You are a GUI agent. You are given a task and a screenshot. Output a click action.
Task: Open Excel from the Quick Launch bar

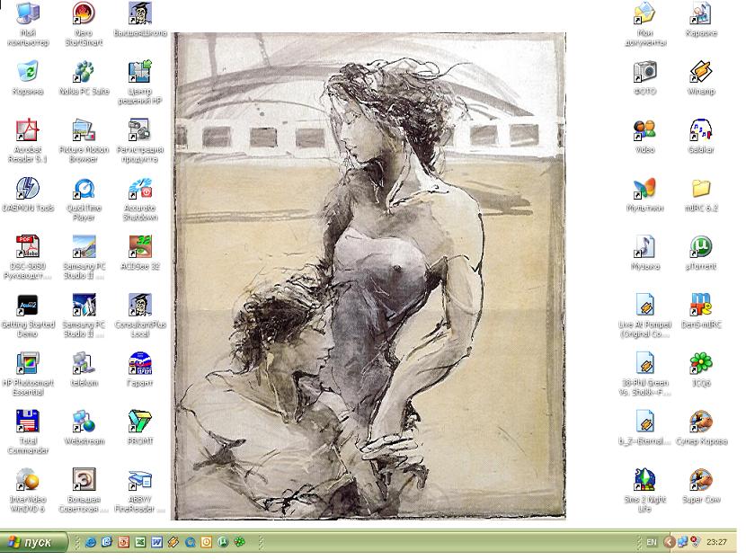pos(140,542)
